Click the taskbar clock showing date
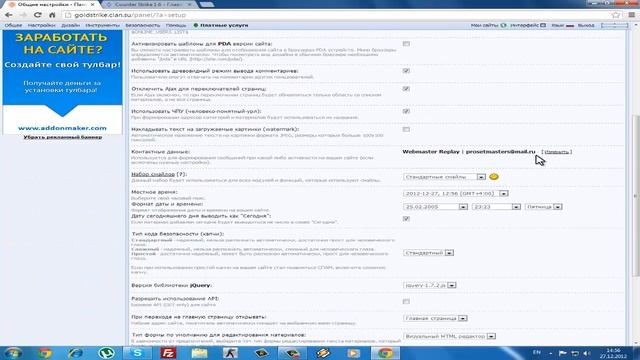640x360 pixels. click(613, 353)
